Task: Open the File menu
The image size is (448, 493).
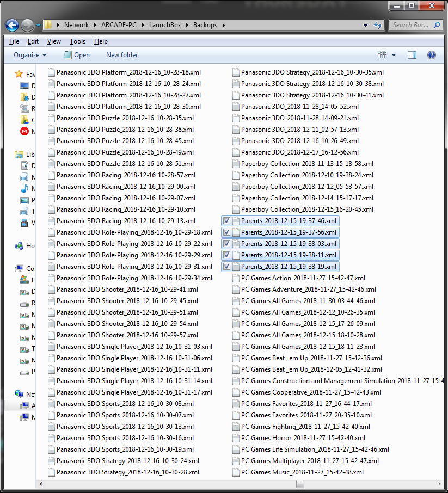Action: tap(14, 41)
